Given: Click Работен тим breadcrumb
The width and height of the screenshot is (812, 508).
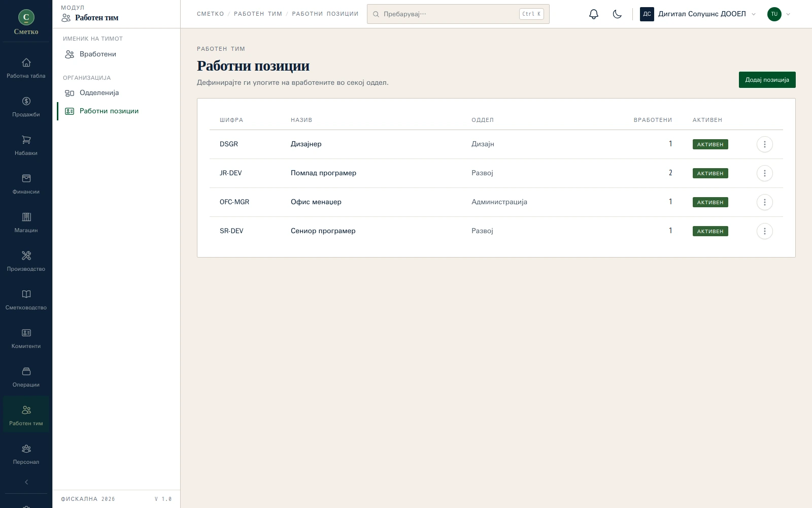Looking at the screenshot, I should pyautogui.click(x=258, y=14).
